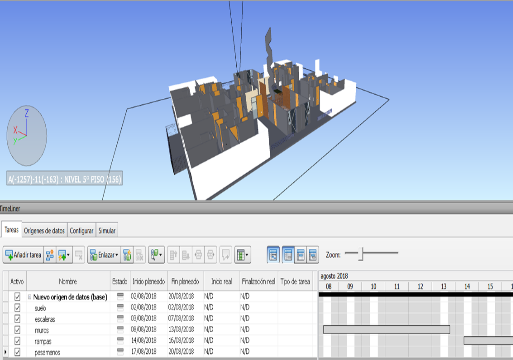Click the rampas Gantt bar
513x360 pixels.
(488, 340)
